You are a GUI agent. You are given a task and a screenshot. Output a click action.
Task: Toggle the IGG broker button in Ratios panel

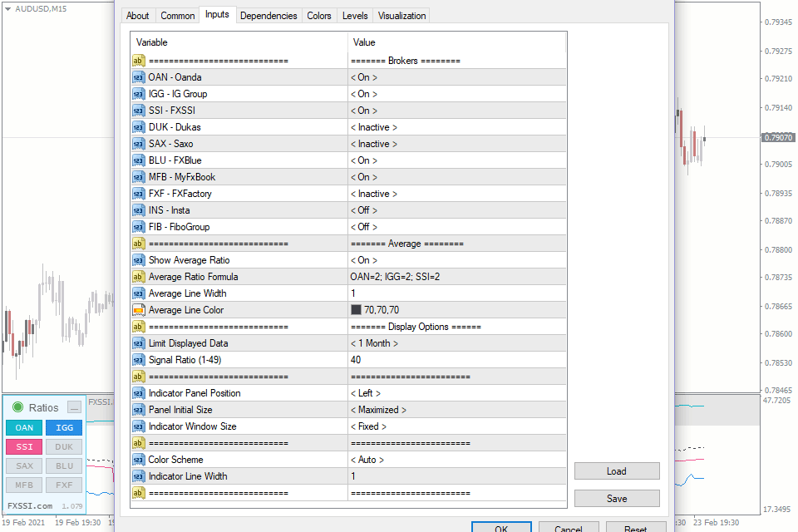[x=64, y=427]
